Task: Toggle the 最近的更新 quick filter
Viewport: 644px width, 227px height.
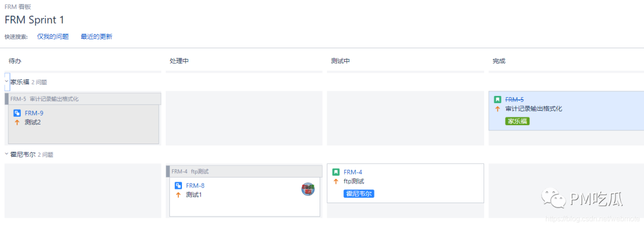Action: click(97, 36)
